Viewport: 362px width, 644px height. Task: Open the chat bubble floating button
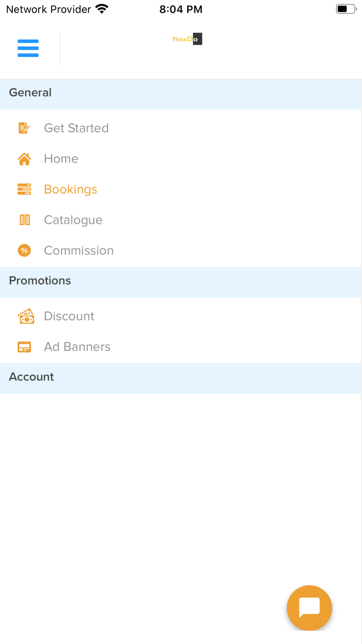tap(309, 608)
